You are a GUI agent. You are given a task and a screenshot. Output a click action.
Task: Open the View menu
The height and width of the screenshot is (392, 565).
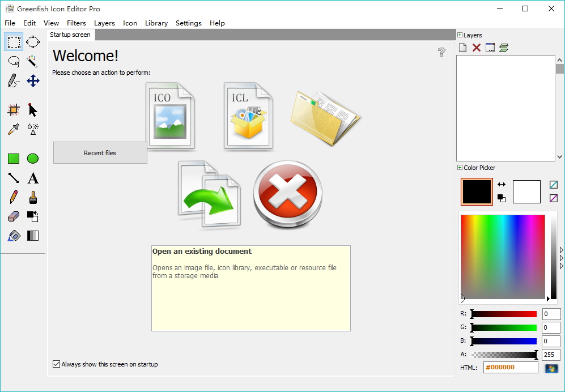(x=51, y=23)
